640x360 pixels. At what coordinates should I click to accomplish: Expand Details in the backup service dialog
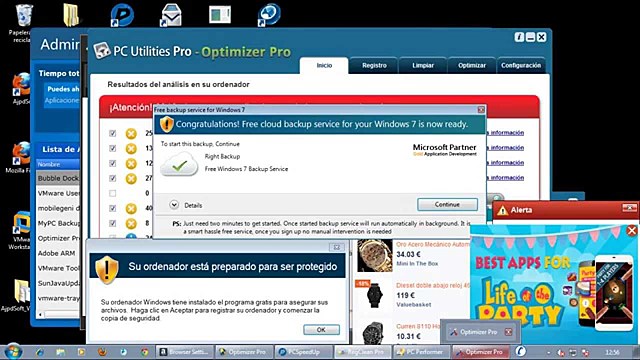pyautogui.click(x=174, y=205)
